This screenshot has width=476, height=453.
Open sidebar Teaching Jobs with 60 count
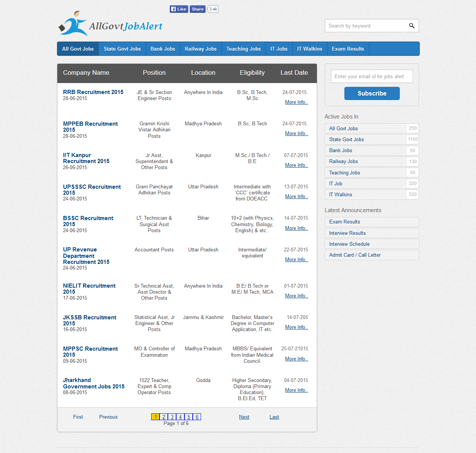372,173
